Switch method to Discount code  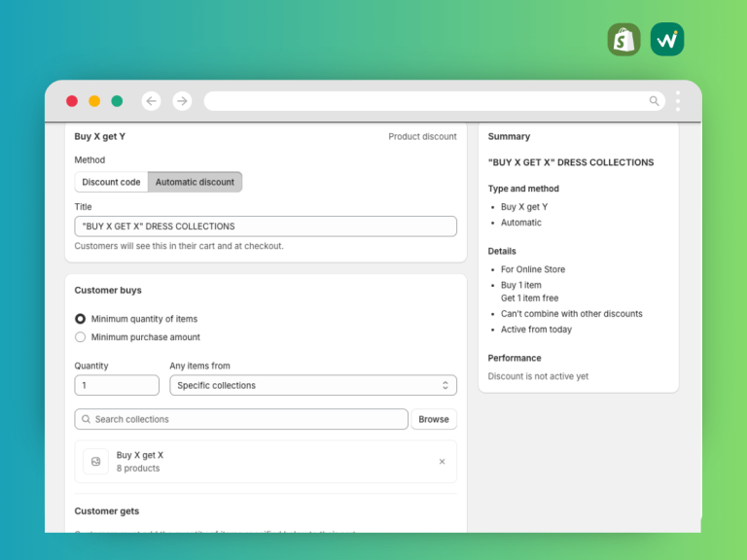[x=111, y=182]
